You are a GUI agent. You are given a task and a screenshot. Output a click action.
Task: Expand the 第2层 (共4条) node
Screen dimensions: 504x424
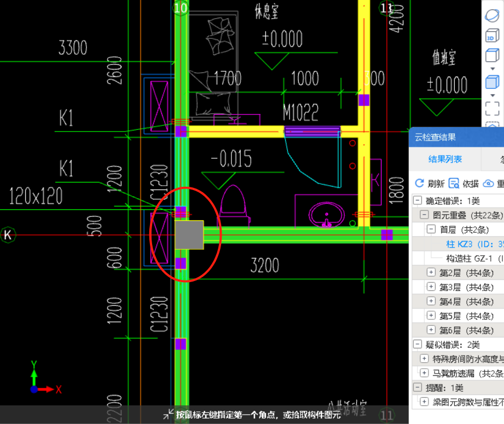click(431, 272)
